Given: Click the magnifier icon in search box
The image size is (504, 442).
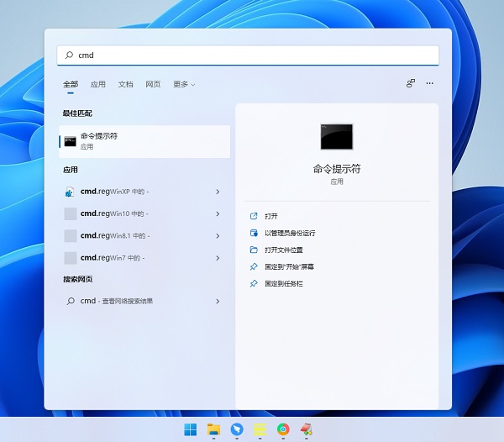Looking at the screenshot, I should [x=69, y=55].
